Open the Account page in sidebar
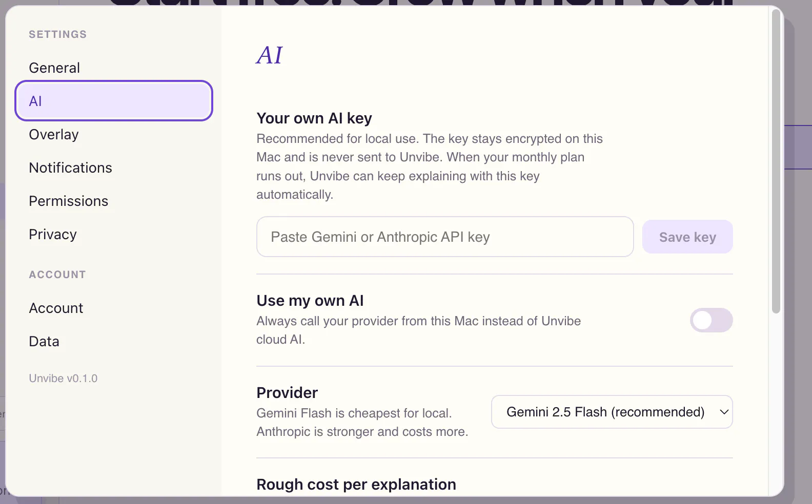812x504 pixels. pyautogui.click(x=56, y=308)
